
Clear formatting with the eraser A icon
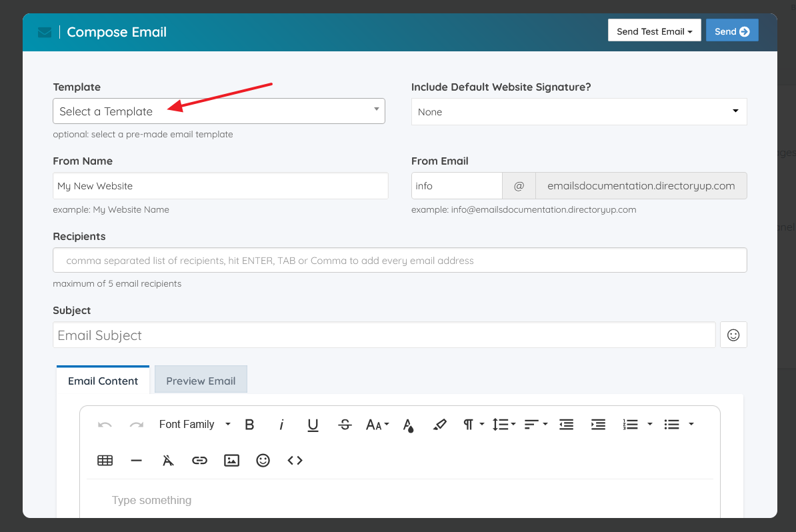(168, 461)
